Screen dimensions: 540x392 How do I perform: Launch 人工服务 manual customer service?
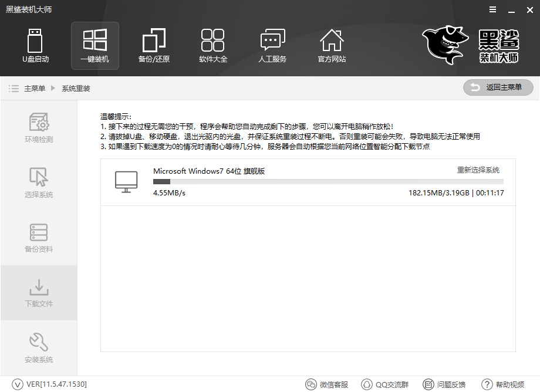pos(272,46)
